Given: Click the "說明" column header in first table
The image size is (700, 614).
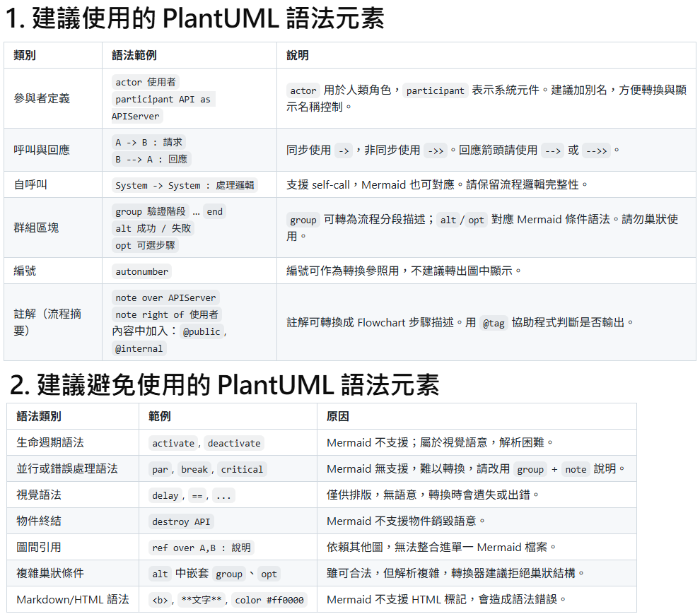Looking at the screenshot, I should click(297, 55).
